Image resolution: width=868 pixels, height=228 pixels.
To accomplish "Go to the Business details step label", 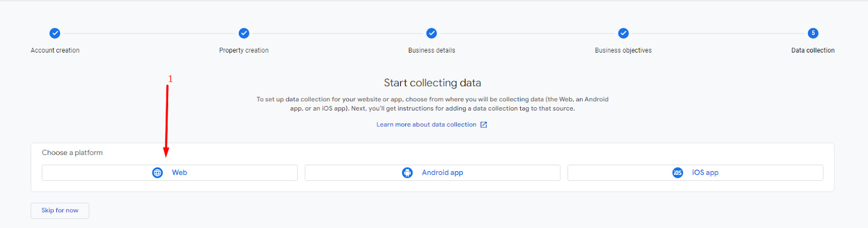I will pyautogui.click(x=432, y=50).
